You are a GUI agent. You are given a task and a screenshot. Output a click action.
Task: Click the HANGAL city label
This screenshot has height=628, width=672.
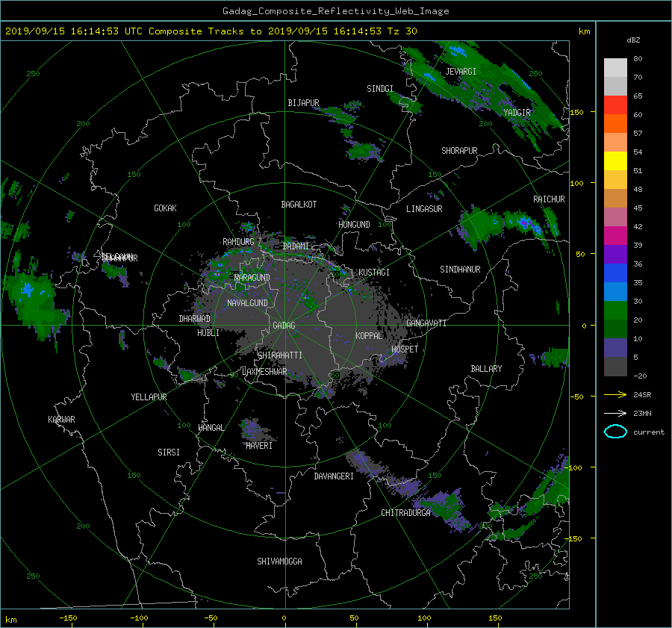[211, 428]
